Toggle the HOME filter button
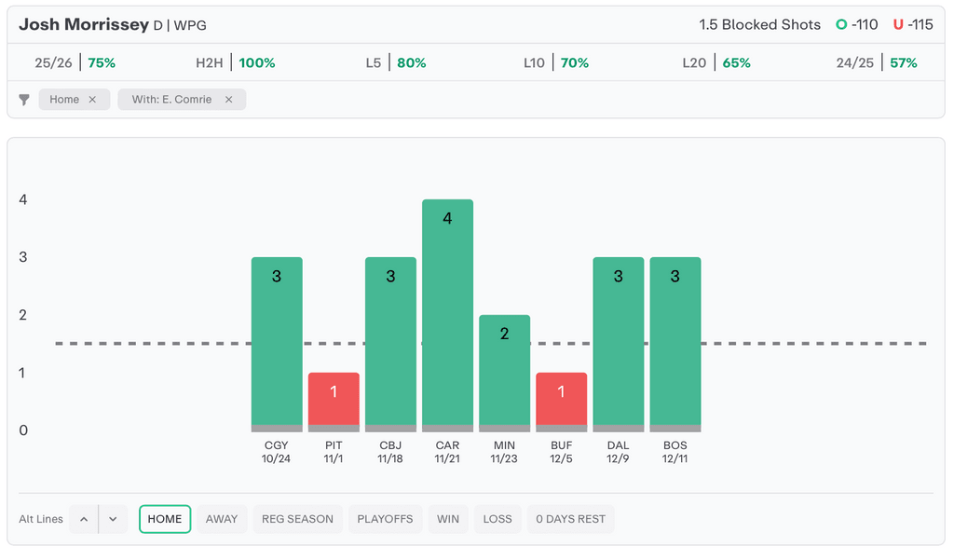954x560 pixels. 165,519
